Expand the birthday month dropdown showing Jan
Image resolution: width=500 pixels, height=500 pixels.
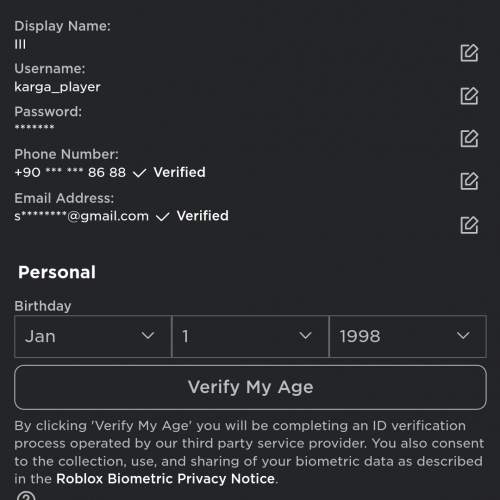coord(93,336)
